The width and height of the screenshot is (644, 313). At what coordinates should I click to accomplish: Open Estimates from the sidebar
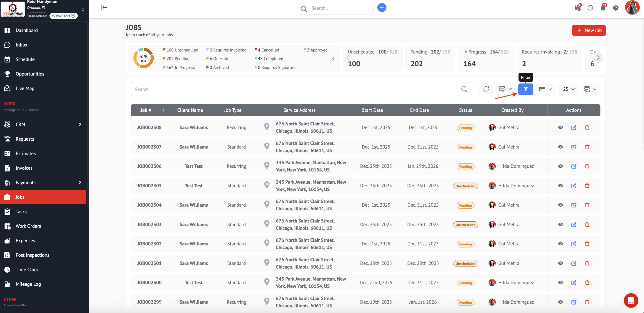(25, 154)
